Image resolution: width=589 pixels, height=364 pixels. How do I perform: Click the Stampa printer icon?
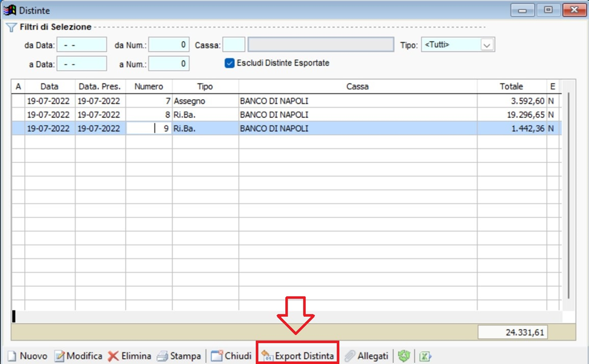click(x=162, y=356)
